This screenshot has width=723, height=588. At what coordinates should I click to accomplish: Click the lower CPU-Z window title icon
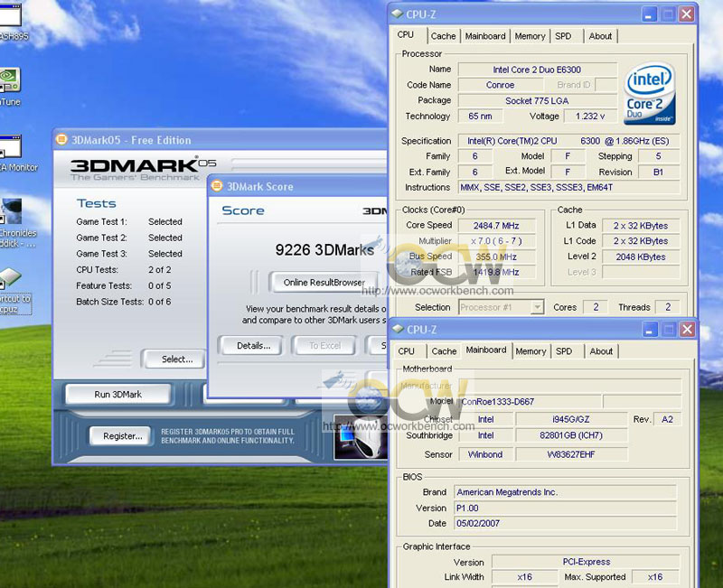click(398, 330)
